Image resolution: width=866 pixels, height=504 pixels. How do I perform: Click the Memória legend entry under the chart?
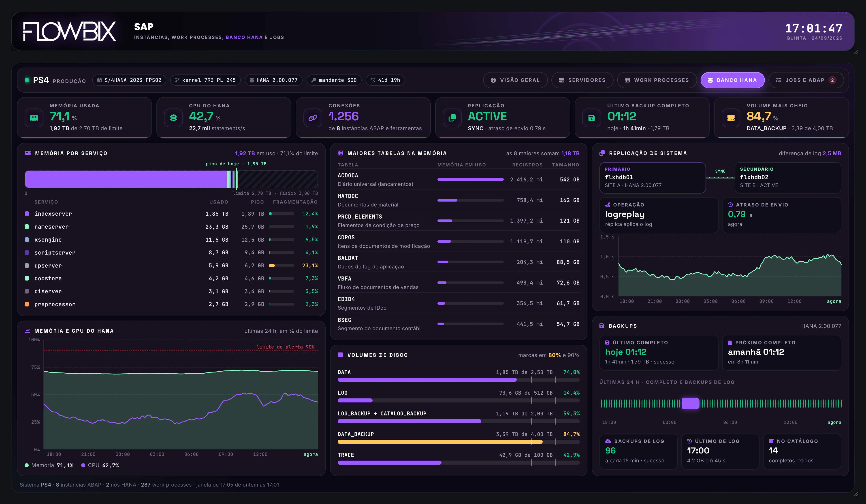pos(49,465)
